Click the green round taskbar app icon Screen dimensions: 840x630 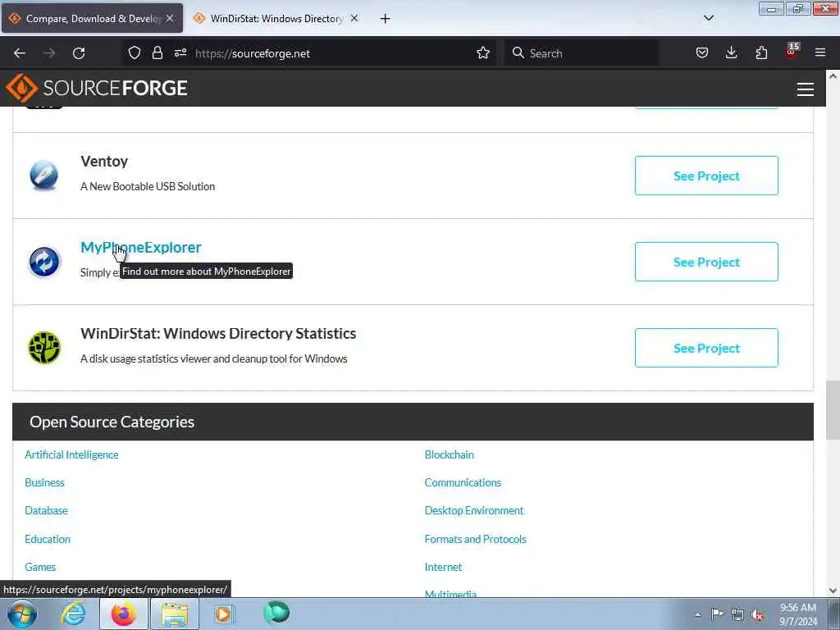[x=276, y=612]
